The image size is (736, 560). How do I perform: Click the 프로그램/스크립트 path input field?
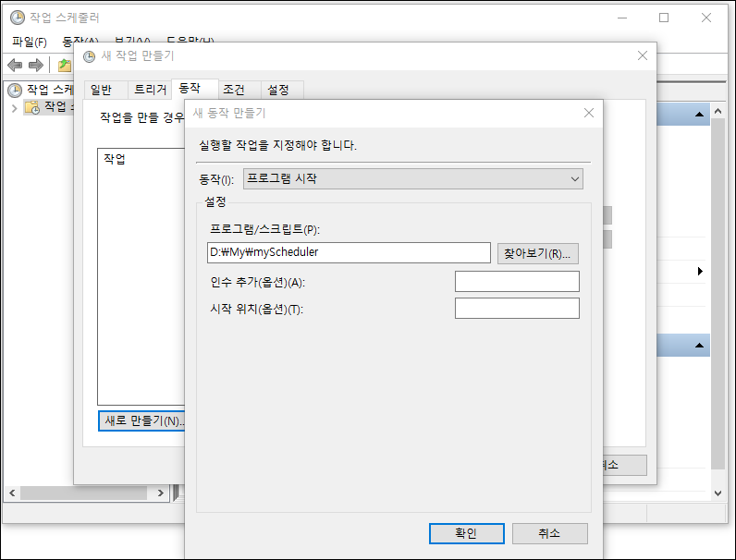coord(349,252)
